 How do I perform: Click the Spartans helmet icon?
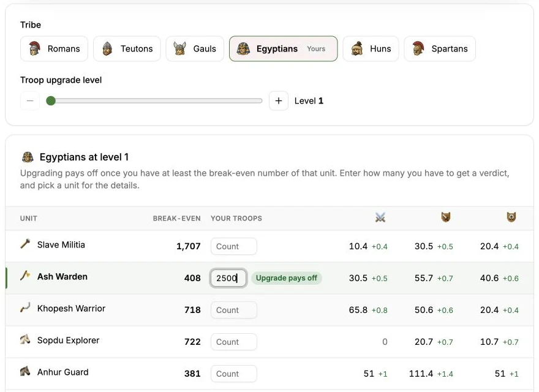418,48
